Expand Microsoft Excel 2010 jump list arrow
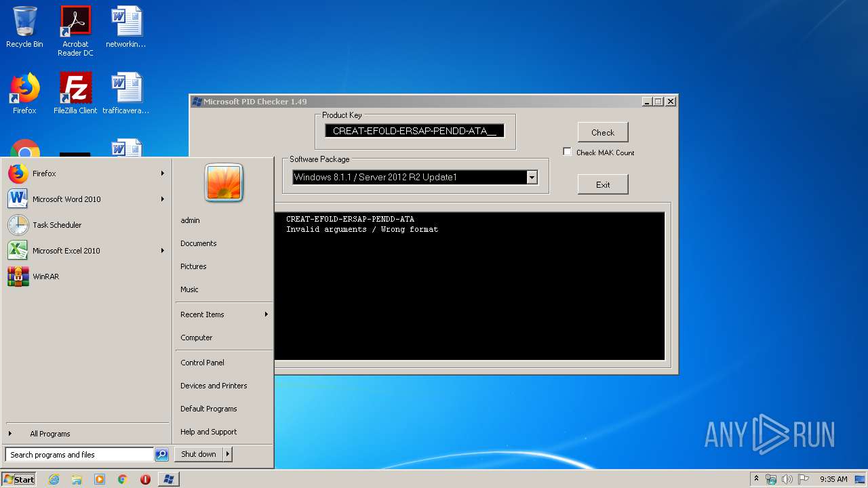868x488 pixels. [163, 251]
